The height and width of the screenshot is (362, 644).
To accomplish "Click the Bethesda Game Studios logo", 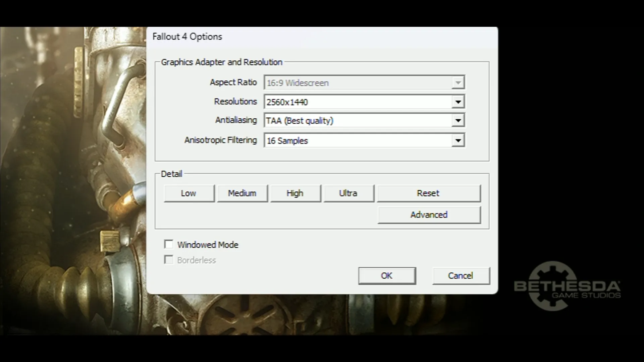I will tap(567, 287).
